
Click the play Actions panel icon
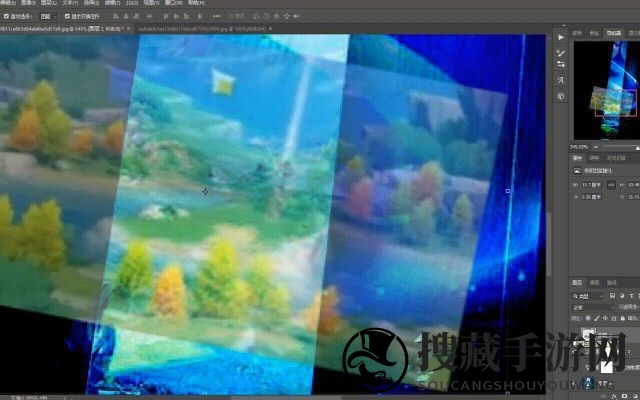click(561, 37)
